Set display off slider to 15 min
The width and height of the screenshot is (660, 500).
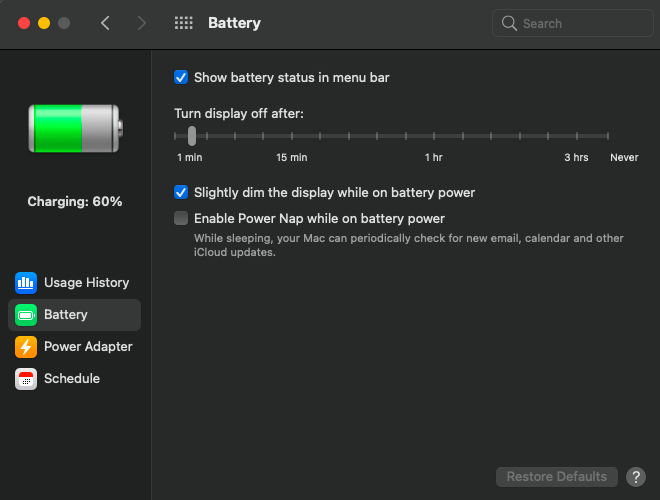coord(292,136)
